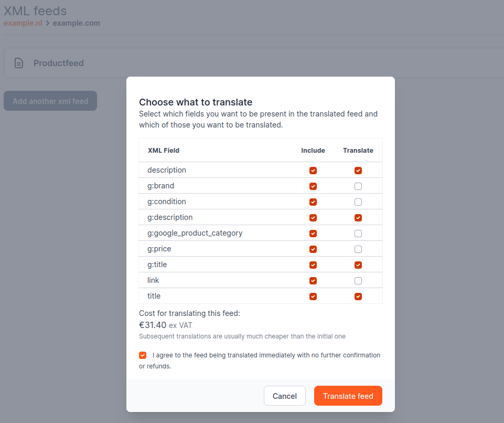504x423 pixels.
Task: Uncheck Include for g:price
Action: click(313, 249)
